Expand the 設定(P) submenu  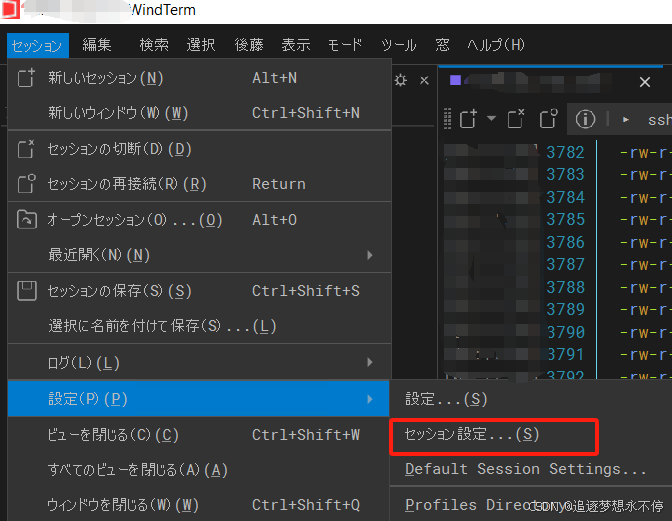point(198,399)
